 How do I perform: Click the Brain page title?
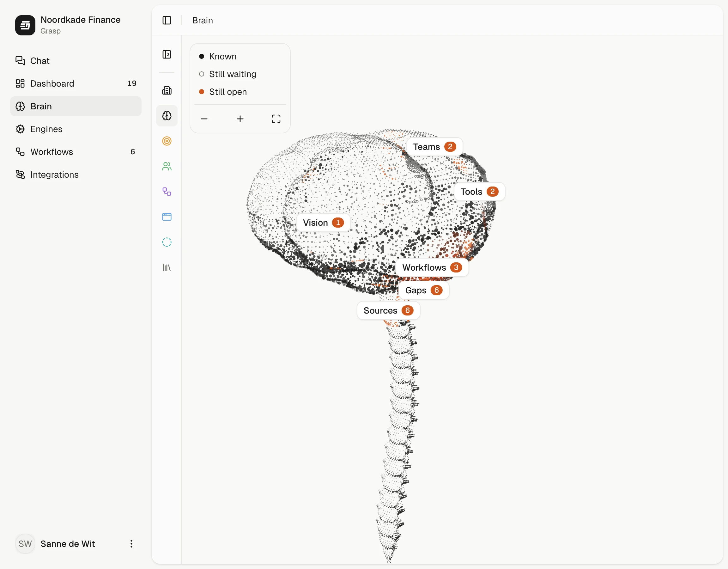(202, 20)
